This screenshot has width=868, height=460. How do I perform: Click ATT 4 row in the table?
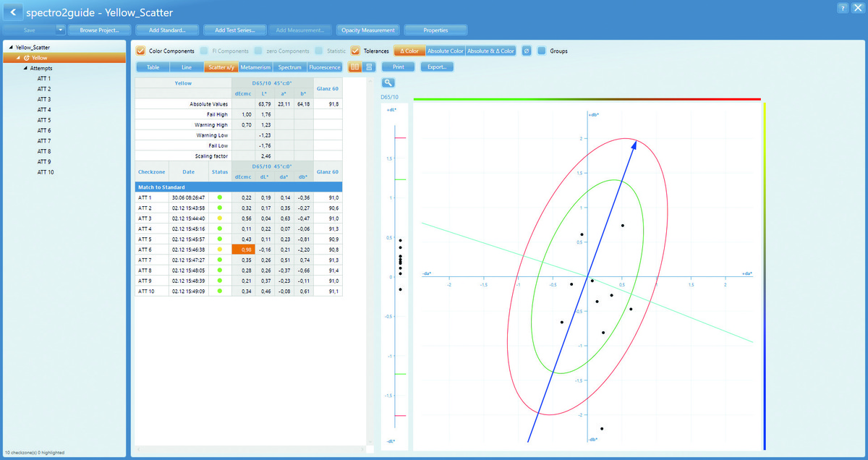pyautogui.click(x=239, y=228)
